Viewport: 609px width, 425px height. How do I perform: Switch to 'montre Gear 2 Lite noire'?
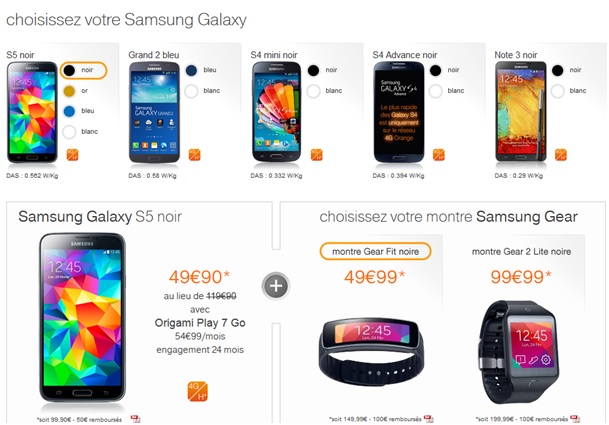[521, 251]
